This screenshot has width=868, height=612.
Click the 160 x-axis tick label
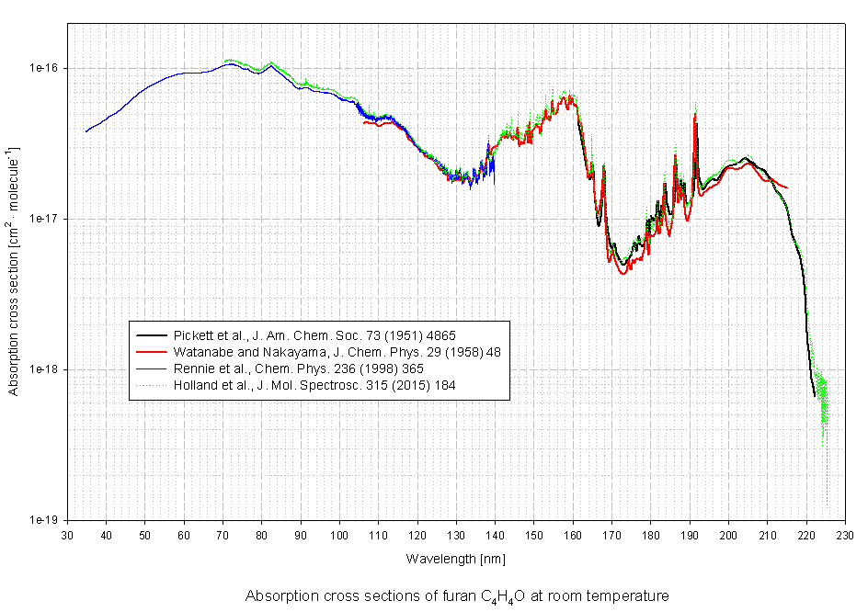click(573, 536)
